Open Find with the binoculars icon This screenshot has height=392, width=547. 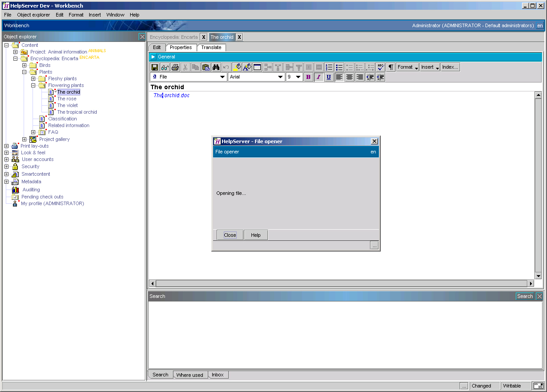pyautogui.click(x=216, y=67)
